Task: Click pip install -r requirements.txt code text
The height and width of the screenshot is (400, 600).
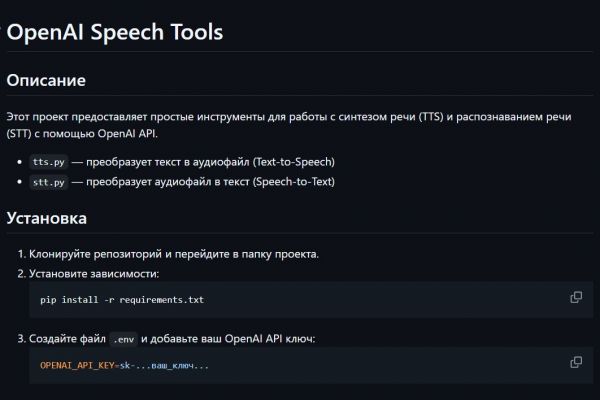Action: click(x=122, y=300)
